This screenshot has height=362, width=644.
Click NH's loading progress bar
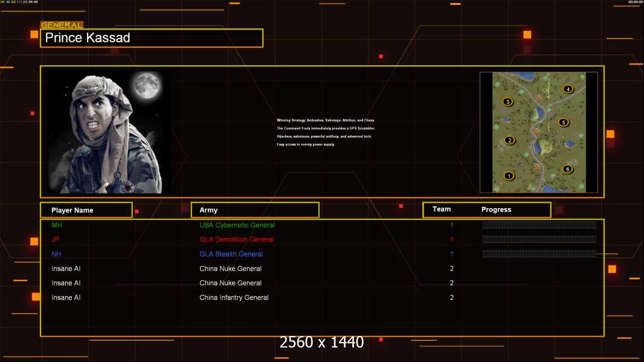coord(539,254)
